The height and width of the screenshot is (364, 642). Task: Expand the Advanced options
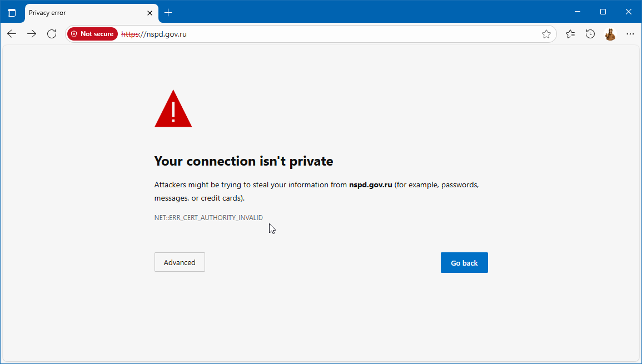click(180, 262)
